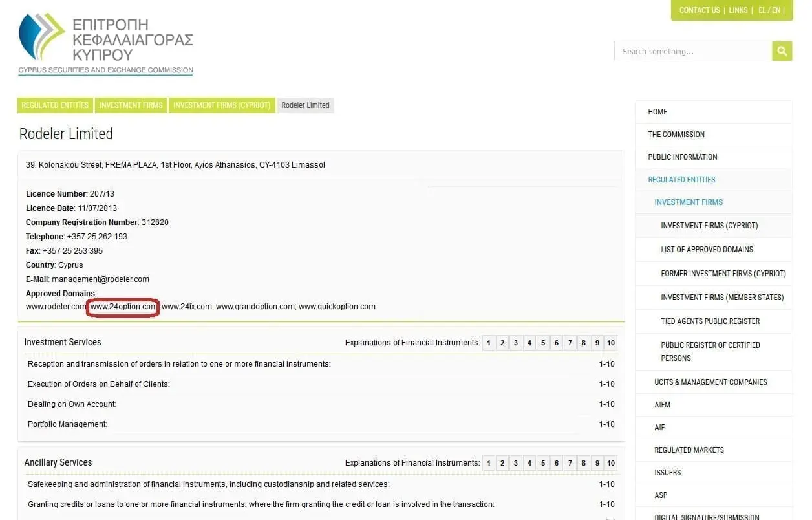Click instrument 4 in Investment Services

[x=529, y=343]
